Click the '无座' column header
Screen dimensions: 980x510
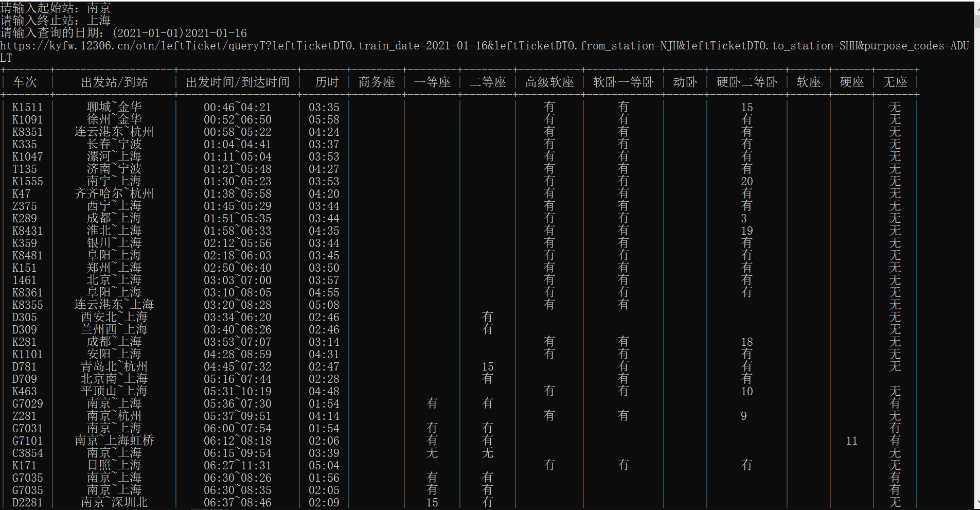pos(895,82)
